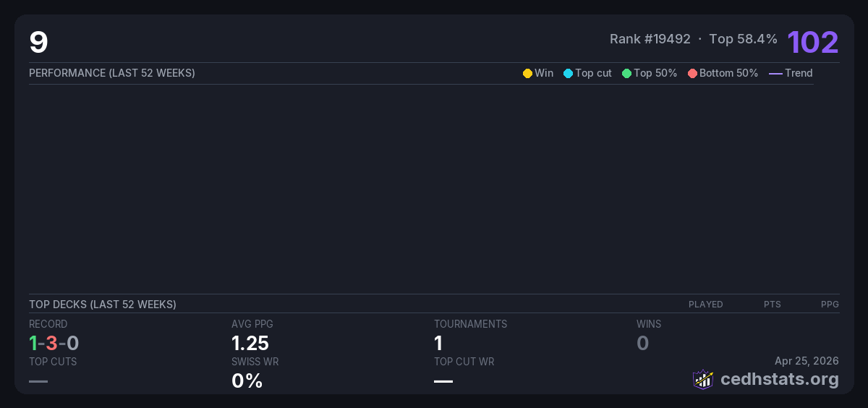Select the Top Decks (Last 52 Weeks) heading

pos(103,305)
